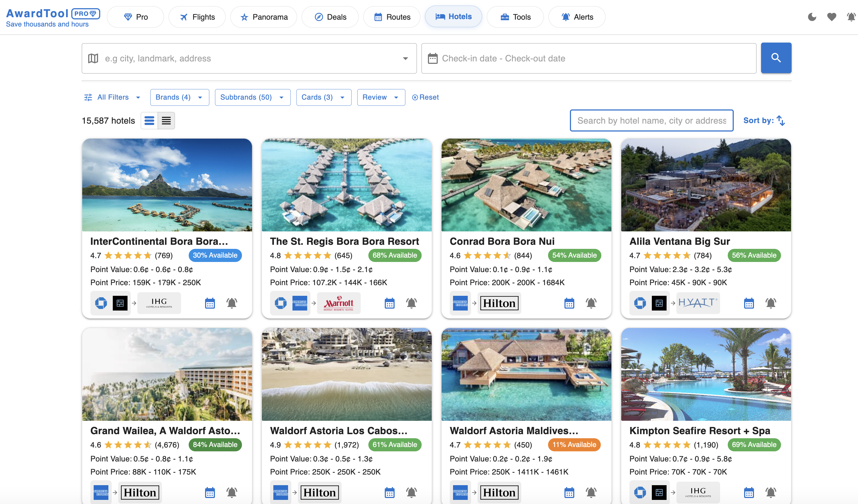858x504 pixels.
Task: Click 30% Available badge on InterContinental
Action: pos(215,255)
